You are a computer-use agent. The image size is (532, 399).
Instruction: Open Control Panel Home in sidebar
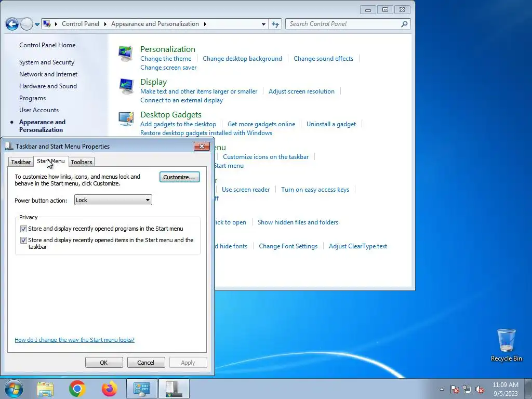47,45
